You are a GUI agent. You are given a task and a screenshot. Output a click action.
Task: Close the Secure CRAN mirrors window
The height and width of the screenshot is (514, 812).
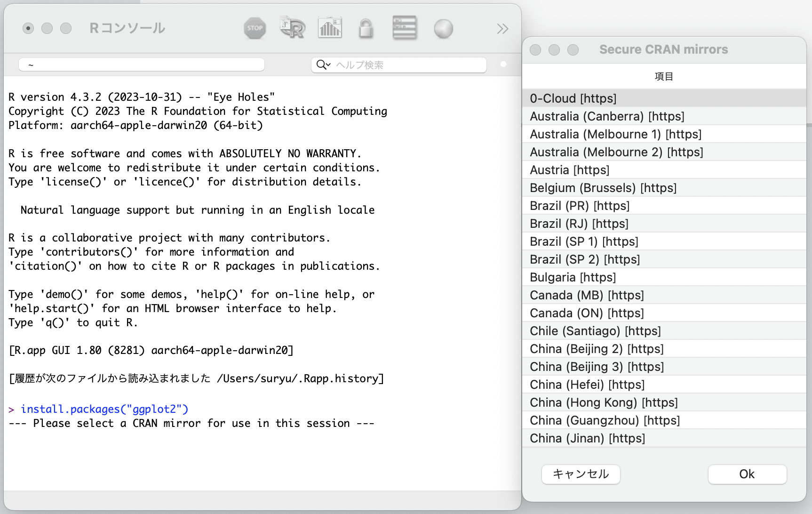click(535, 50)
